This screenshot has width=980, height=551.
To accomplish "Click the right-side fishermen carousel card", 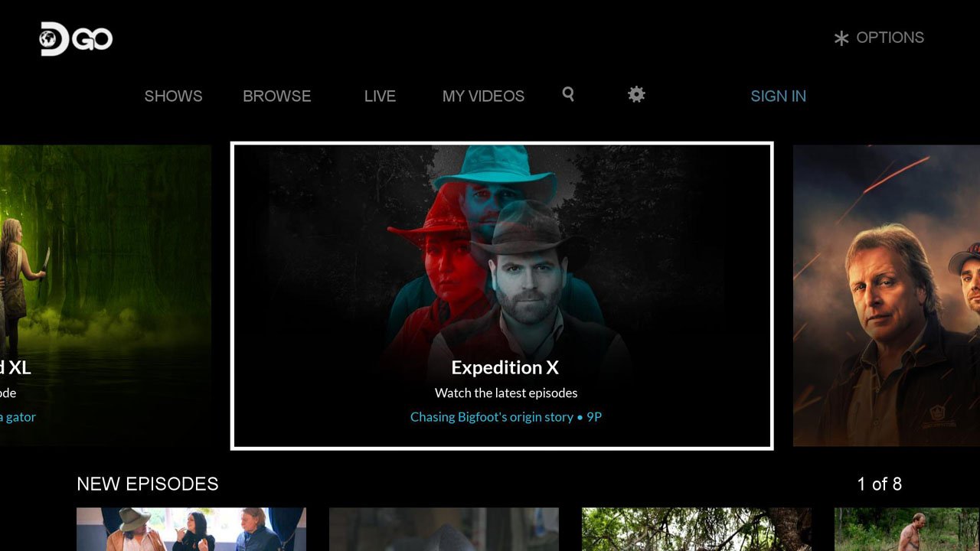I will pyautogui.click(x=888, y=295).
